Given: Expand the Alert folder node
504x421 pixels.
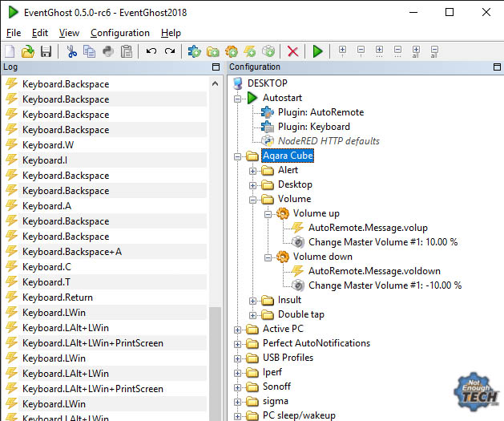Looking at the screenshot, I should (253, 170).
